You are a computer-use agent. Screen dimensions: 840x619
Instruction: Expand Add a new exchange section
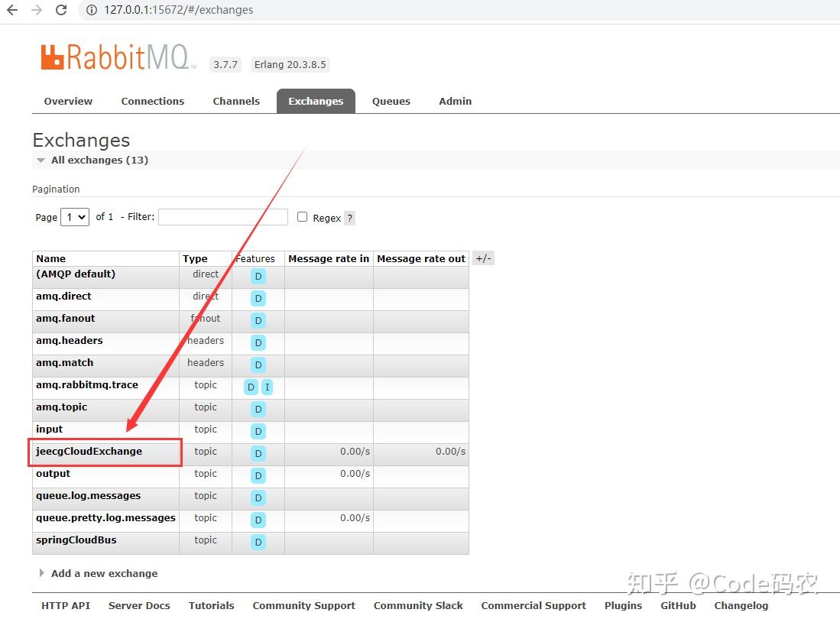[99, 573]
